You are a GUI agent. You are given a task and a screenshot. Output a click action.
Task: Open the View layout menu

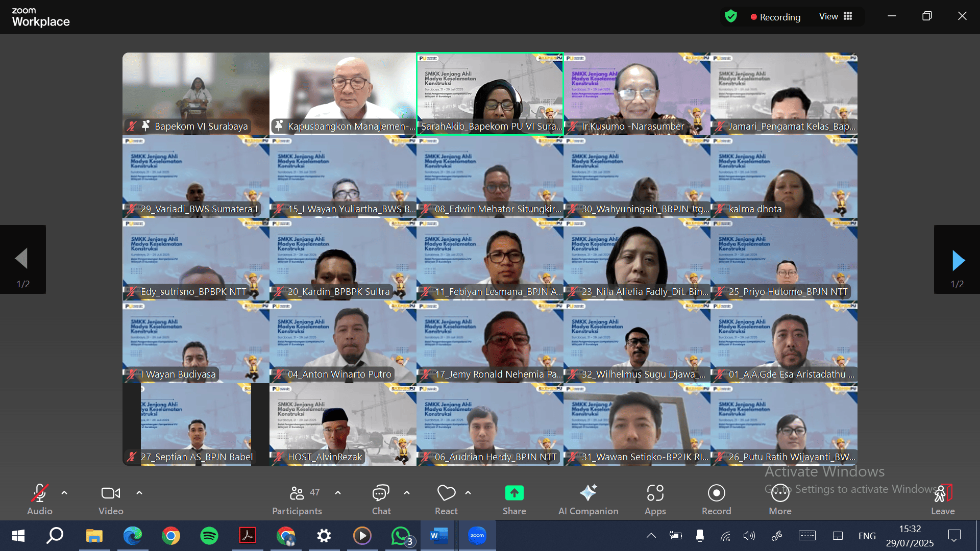pos(836,16)
